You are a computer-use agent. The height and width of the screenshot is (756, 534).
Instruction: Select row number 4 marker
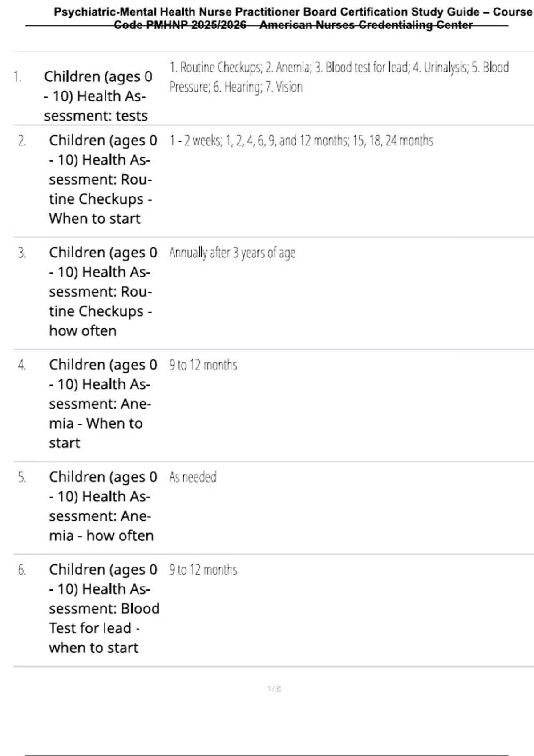coord(22,365)
